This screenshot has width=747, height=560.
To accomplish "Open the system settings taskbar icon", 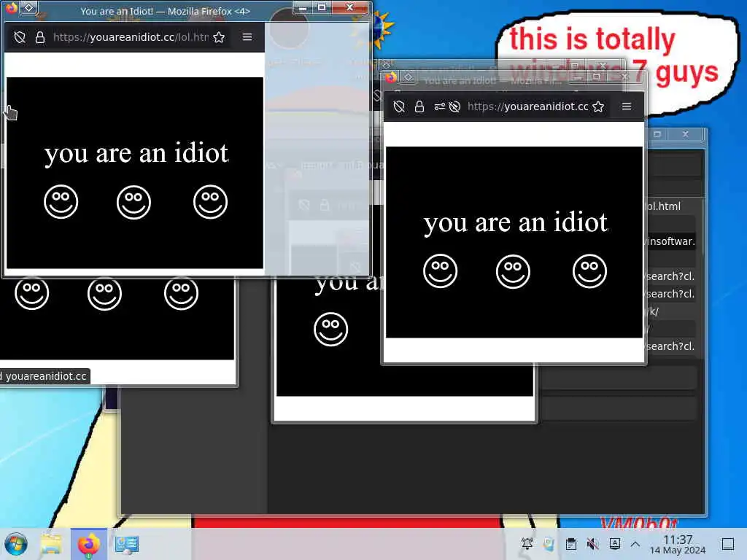I will (x=126, y=544).
